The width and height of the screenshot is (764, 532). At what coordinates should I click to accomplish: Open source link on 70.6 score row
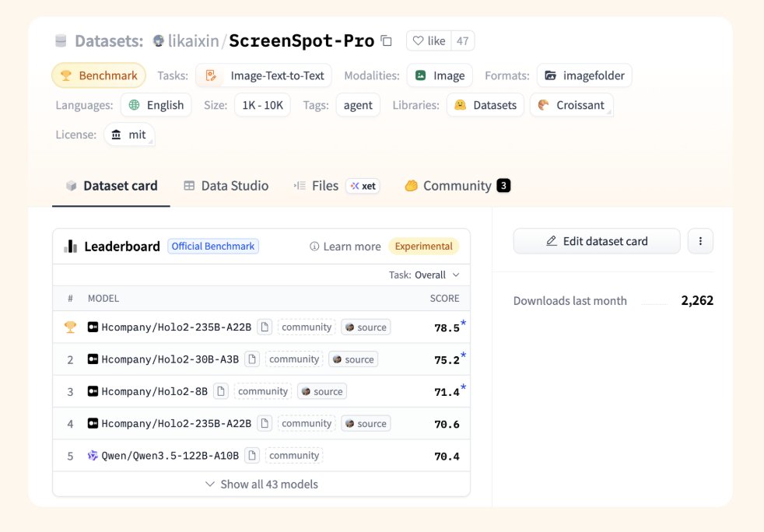pos(366,423)
